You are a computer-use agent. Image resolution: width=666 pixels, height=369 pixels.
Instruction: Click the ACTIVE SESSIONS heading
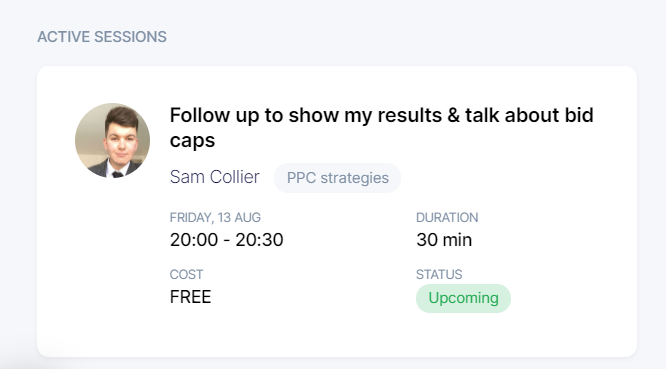click(102, 37)
